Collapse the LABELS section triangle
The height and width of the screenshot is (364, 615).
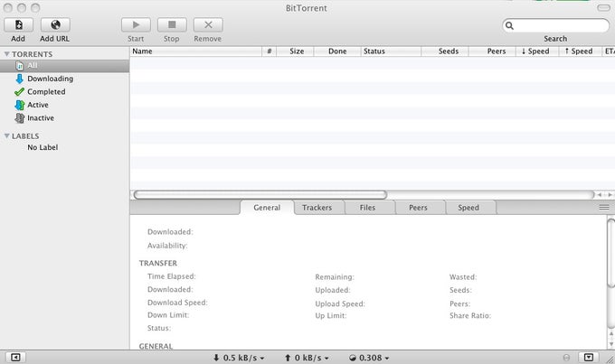[6, 136]
